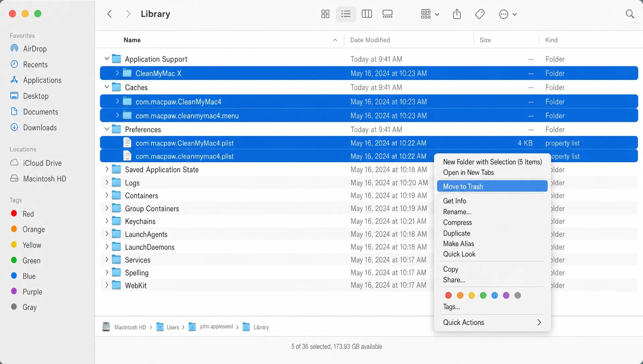Switch to icon grid view

click(x=325, y=14)
